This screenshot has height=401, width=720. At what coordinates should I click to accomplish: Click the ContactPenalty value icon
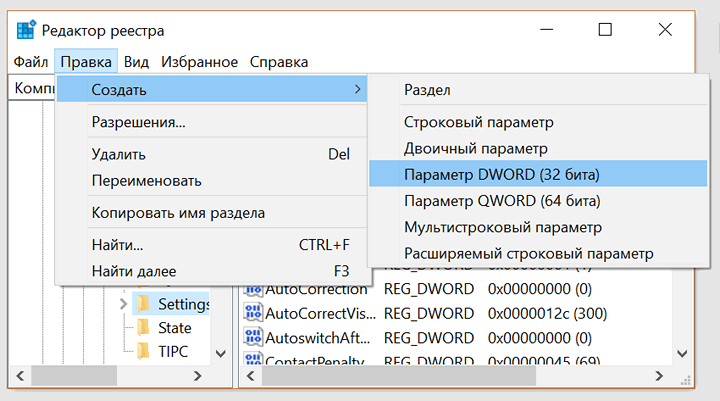pyautogui.click(x=253, y=359)
